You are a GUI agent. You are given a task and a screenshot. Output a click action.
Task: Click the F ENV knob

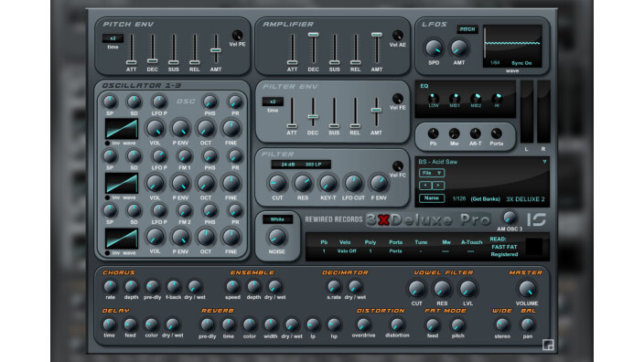click(379, 183)
